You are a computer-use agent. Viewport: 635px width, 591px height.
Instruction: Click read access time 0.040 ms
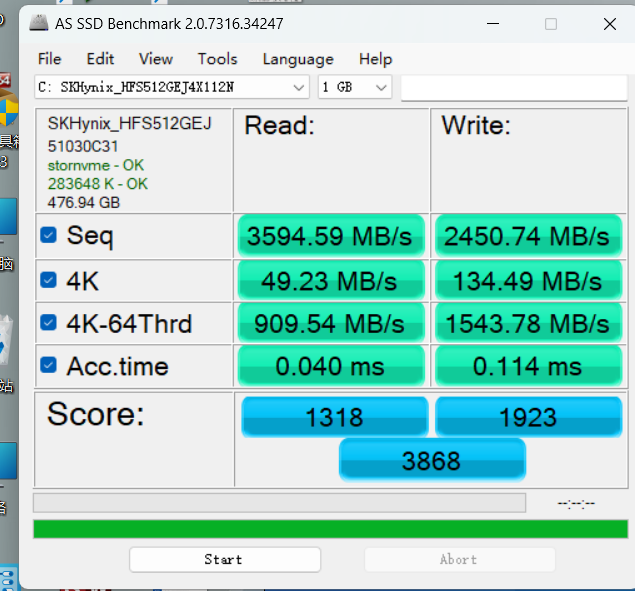331,366
